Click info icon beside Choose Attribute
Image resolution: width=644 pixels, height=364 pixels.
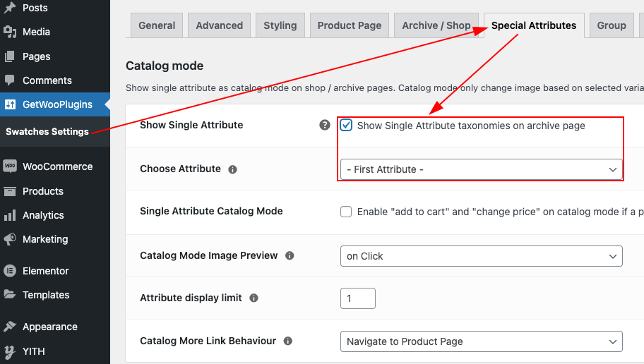(232, 169)
